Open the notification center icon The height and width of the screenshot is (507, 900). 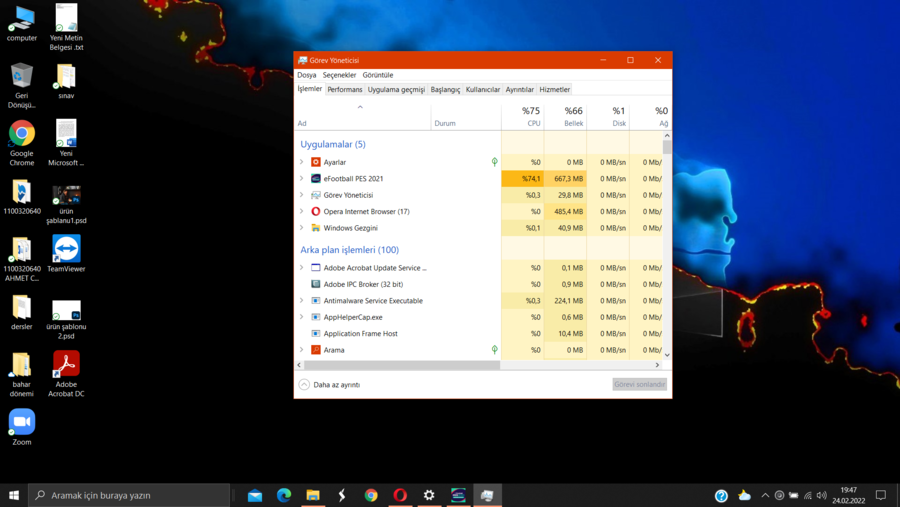click(881, 495)
